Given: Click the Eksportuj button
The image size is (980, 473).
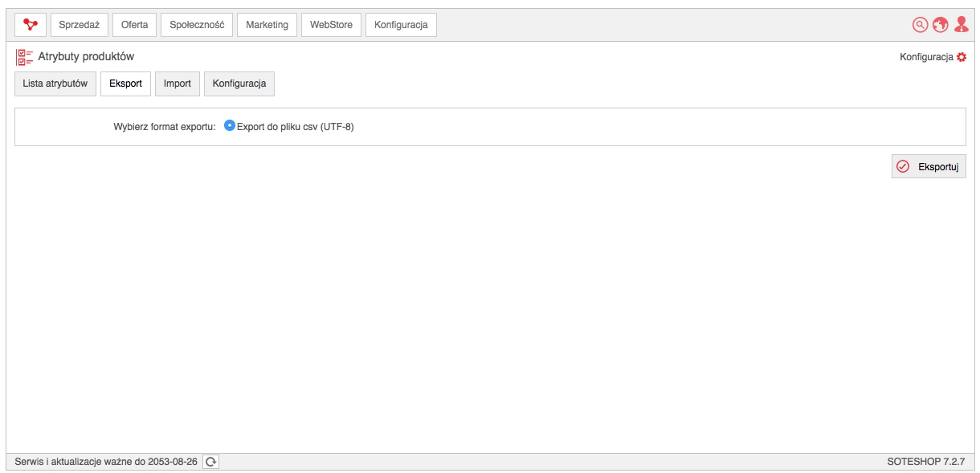Looking at the screenshot, I should [929, 166].
